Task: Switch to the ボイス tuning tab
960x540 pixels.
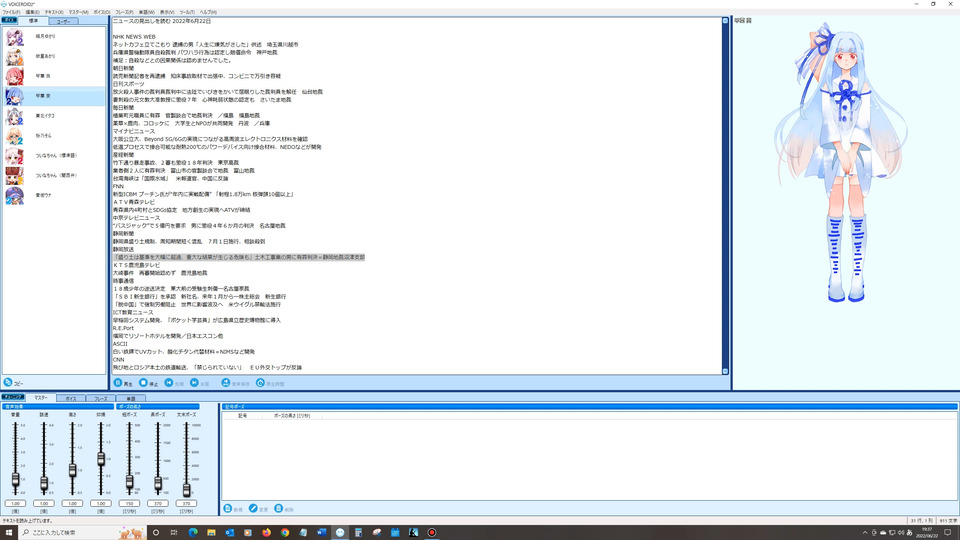Action: 71,399
